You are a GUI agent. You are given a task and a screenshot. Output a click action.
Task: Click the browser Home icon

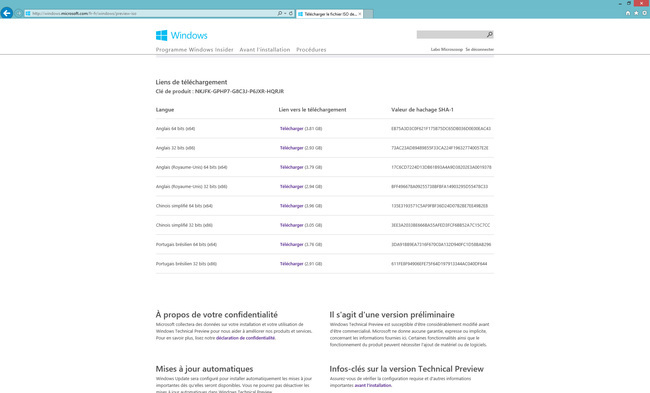628,13
